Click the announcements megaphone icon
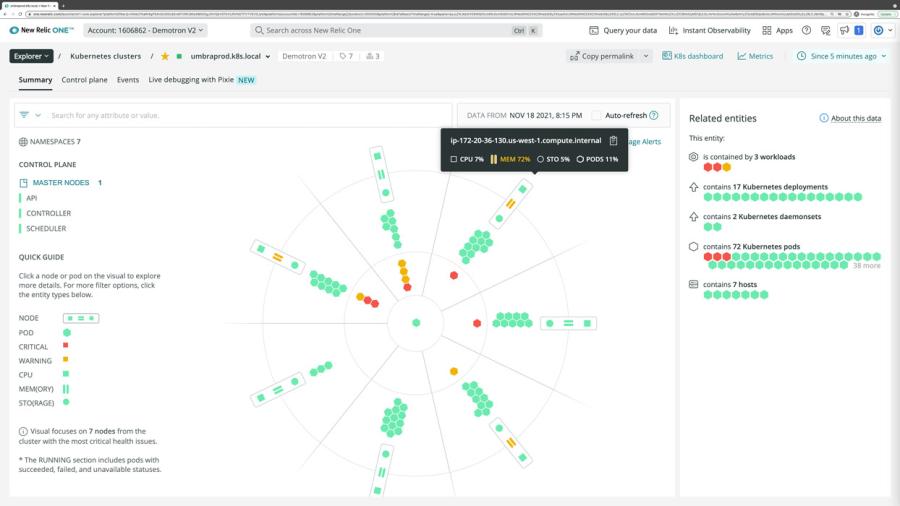Image resolution: width=900 pixels, height=506 pixels. (844, 30)
